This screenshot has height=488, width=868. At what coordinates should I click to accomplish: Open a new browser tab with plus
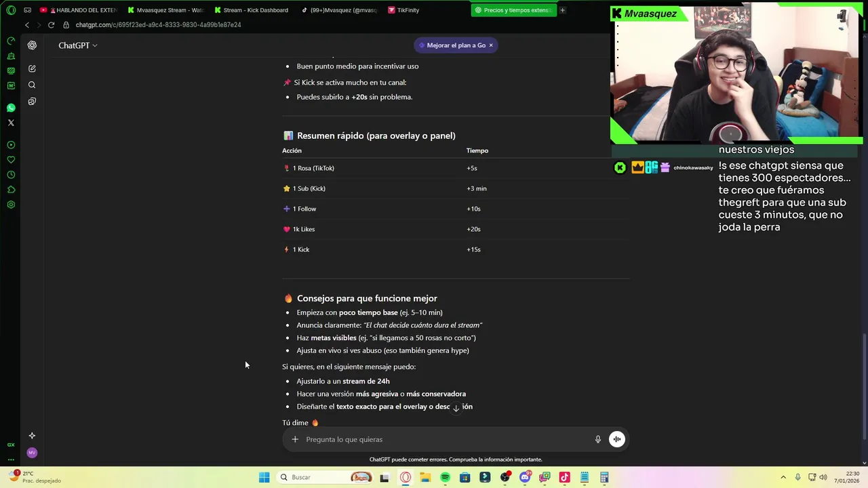point(562,10)
